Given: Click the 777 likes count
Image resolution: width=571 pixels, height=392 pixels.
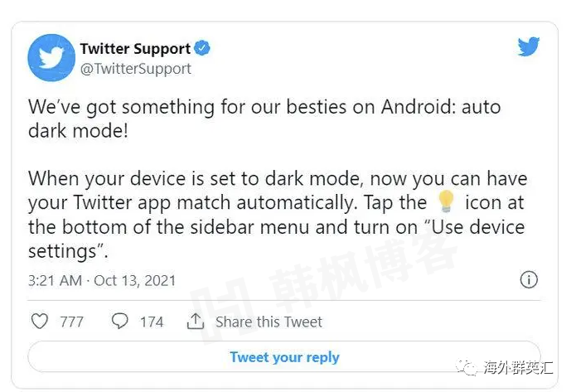Looking at the screenshot, I should coord(72,322).
